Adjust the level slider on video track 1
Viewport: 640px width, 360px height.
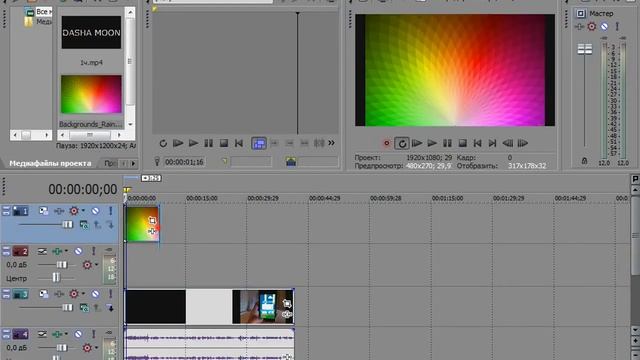tap(67, 224)
